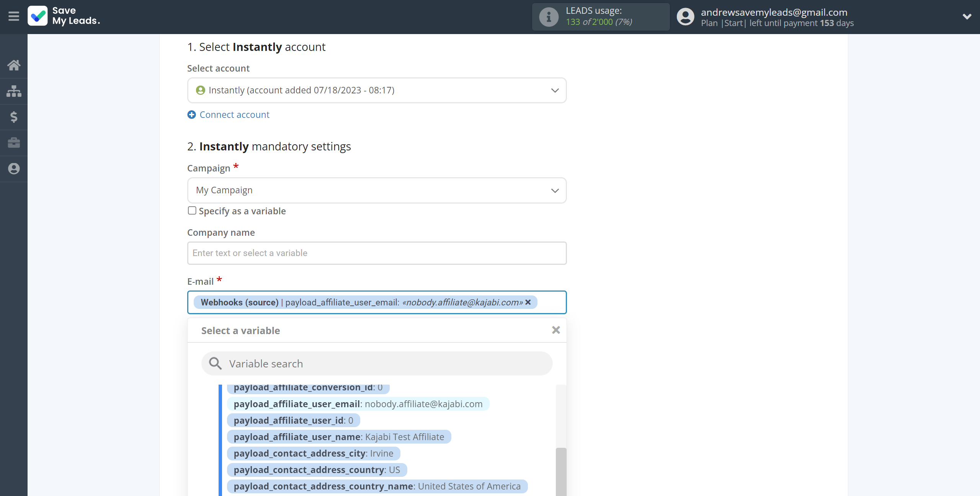Select payload_contact_address_city variable
This screenshot has width=980, height=496.
point(314,454)
